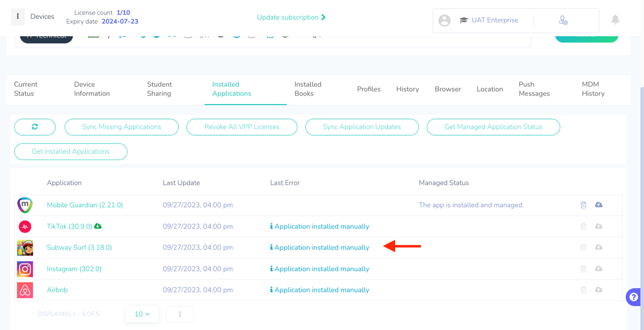The image size is (644, 330).
Task: Open the MDM History tab
Action: tap(593, 89)
